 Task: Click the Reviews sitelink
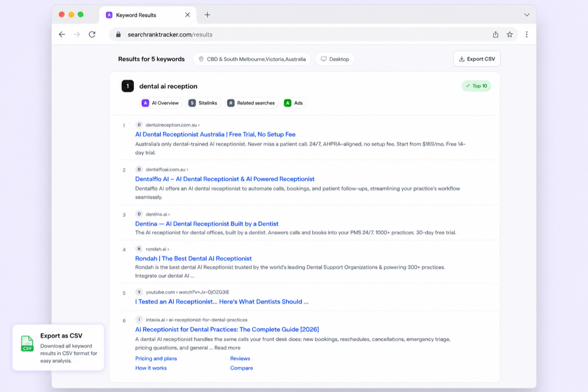(240, 358)
